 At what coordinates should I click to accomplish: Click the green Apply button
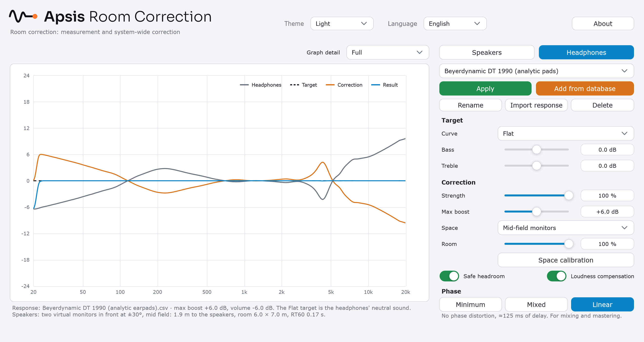point(485,88)
